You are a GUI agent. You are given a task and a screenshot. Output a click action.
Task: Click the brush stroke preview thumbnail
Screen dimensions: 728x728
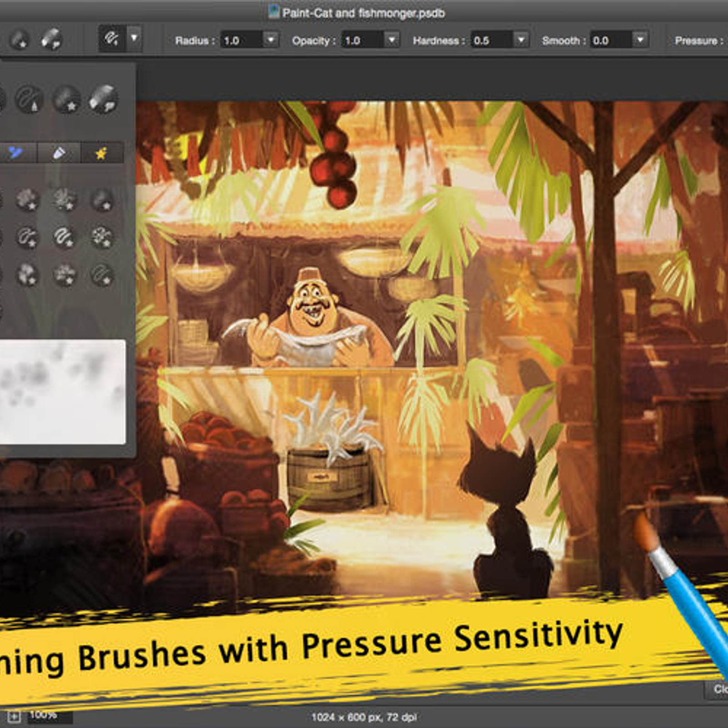coord(62,392)
